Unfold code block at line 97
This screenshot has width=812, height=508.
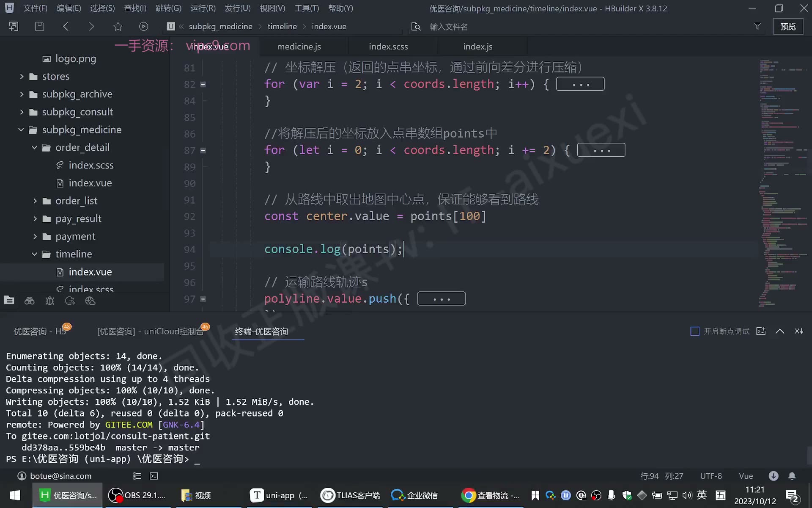click(203, 299)
